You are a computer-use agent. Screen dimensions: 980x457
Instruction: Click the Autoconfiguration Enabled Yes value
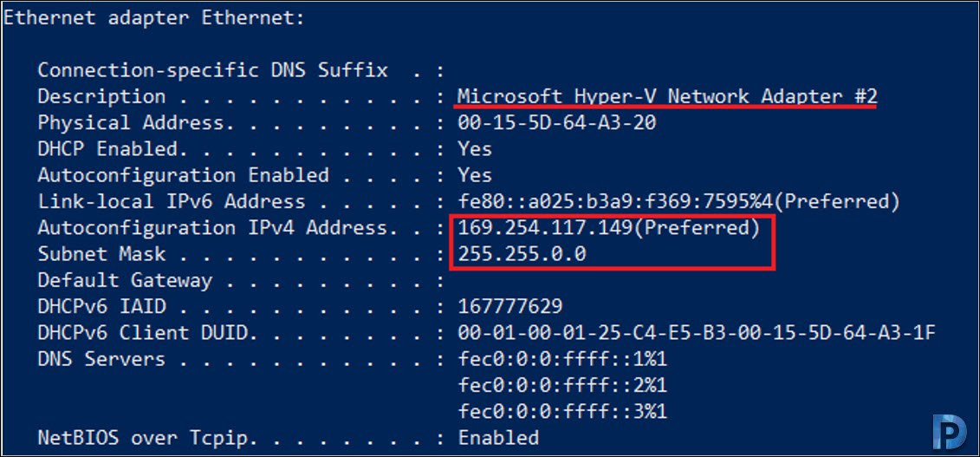(x=475, y=175)
